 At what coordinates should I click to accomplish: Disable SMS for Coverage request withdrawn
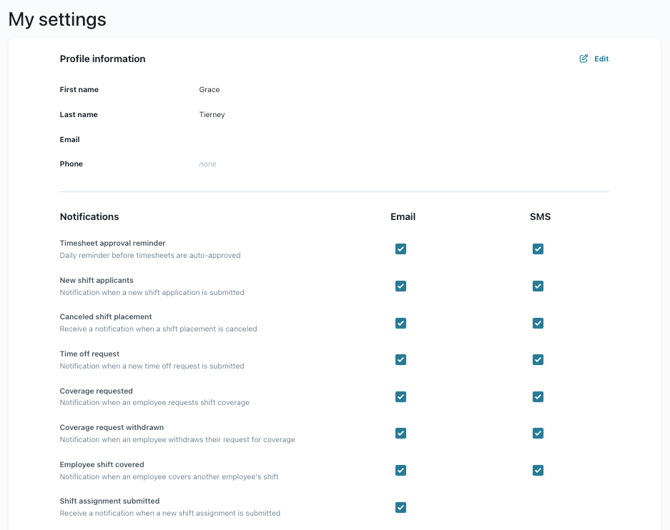click(x=538, y=433)
